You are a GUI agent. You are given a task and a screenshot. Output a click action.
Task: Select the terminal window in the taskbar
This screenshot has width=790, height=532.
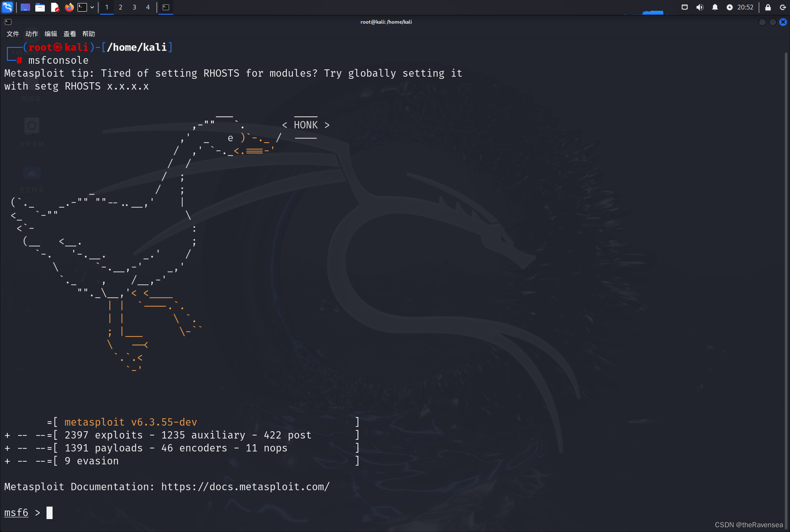click(x=166, y=7)
